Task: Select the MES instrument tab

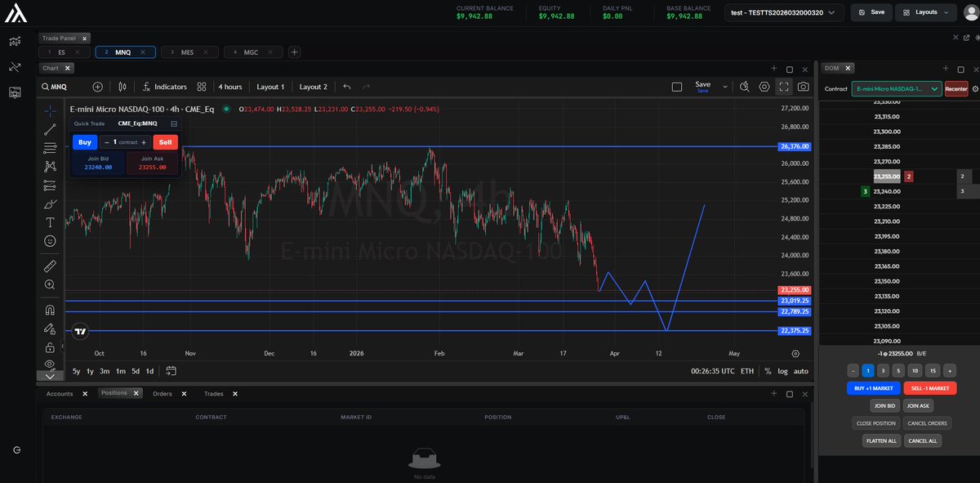Action: point(188,52)
